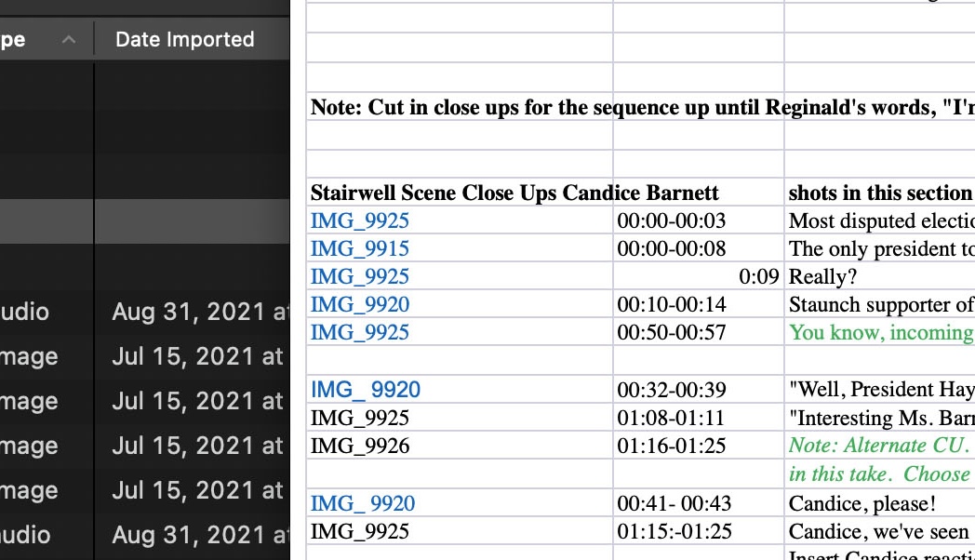Select the 01:16-01:25 timecode cell
Screen dimensions: 975x560
[x=671, y=447]
